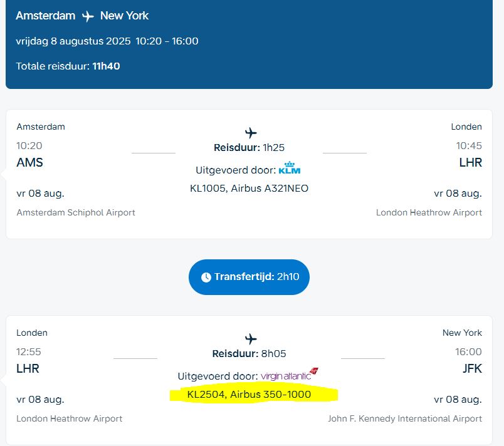
Task: Click the 16:00 New York arrival time
Action: 469,352
